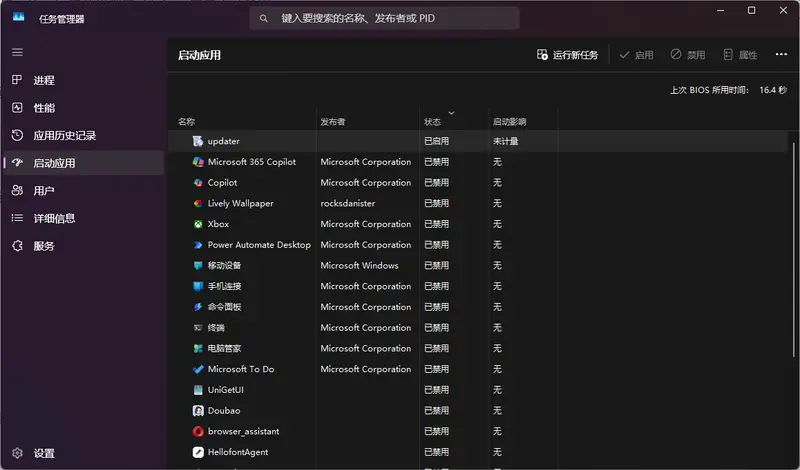800x470 pixels.
Task: Sort by the 名称 column header
Action: 186,121
